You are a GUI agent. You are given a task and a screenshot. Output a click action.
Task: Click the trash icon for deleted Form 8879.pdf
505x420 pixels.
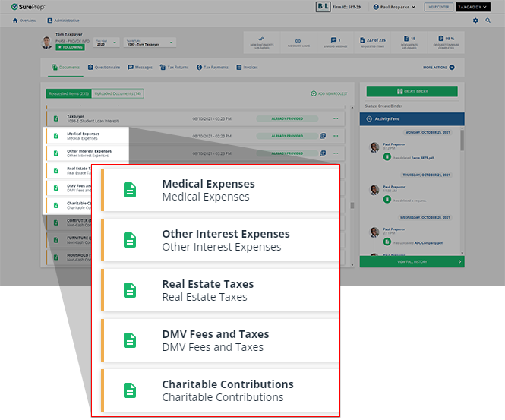click(x=387, y=159)
